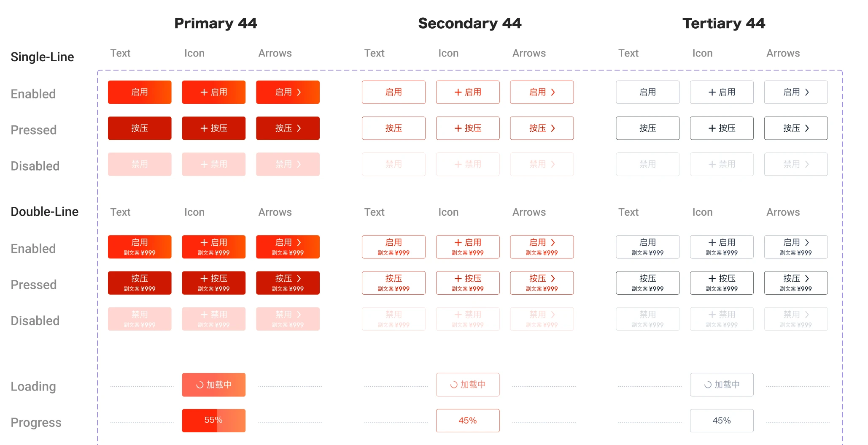
Task: Click Secondary double-line enabled text button ¥999
Action: (394, 247)
